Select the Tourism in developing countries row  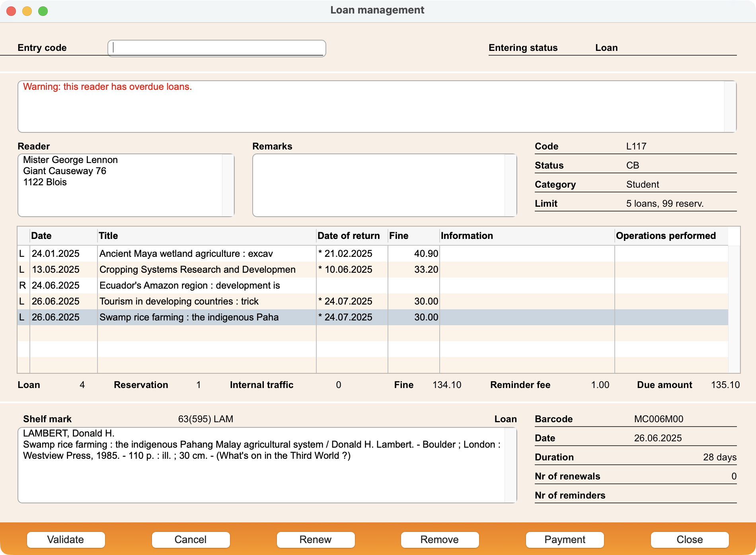(373, 301)
